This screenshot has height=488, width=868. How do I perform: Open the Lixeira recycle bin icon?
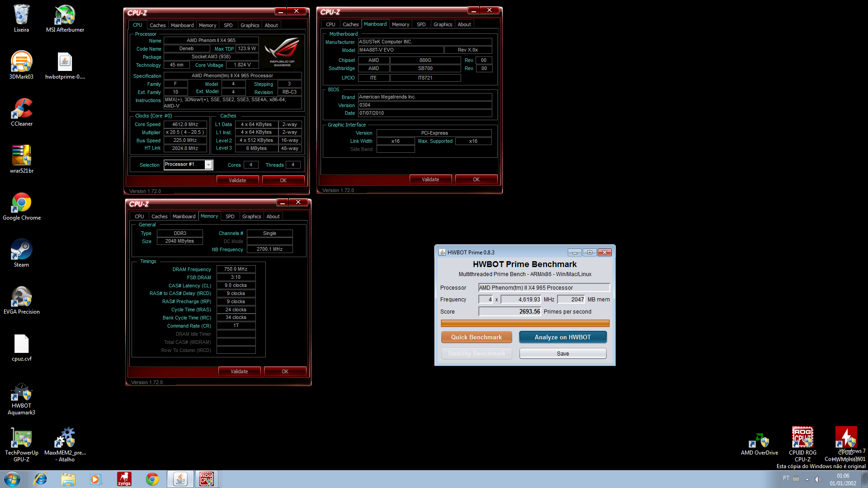[21, 18]
